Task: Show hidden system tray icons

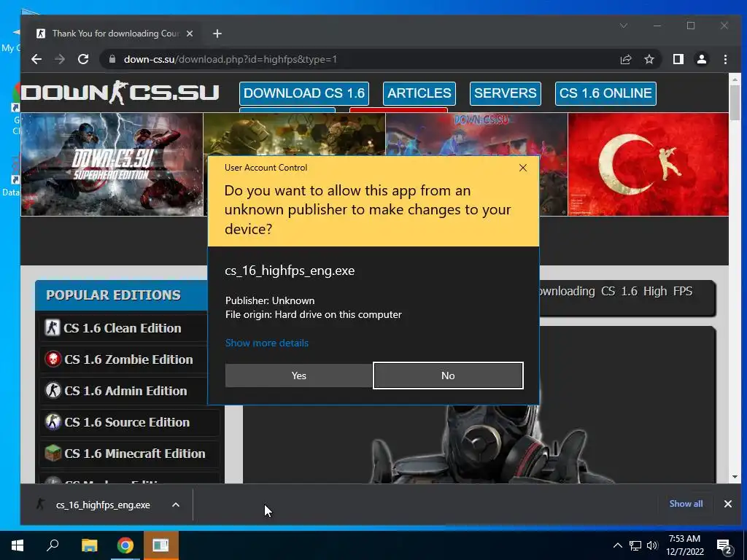Action: 617,545
